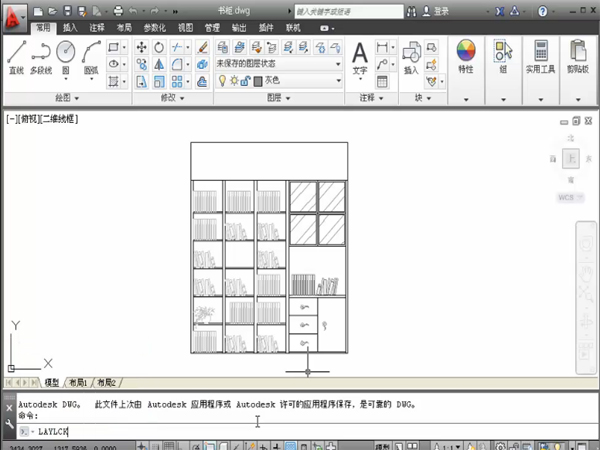Screen dimensions: 600x450
Task: Open the Layer Properties manager icon
Action: 223,47
